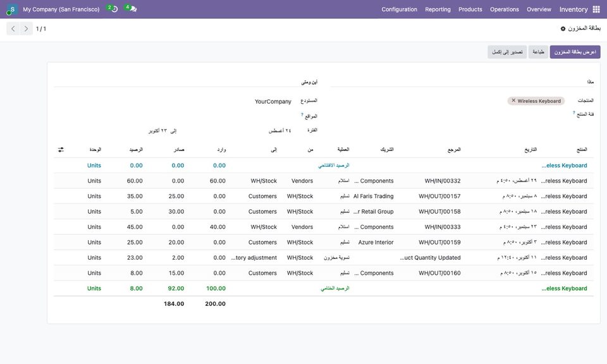Open the apps grid menu icon
Viewport: 607px width, 364px height.
tap(596, 9)
